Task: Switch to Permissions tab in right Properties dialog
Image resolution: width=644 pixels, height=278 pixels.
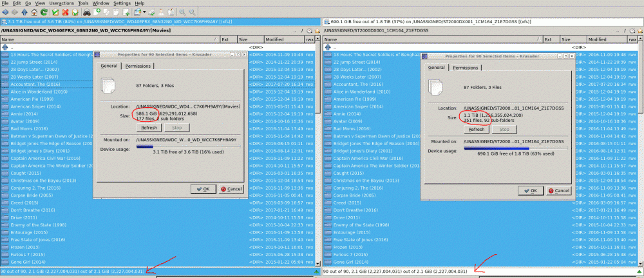Action: click(466, 68)
